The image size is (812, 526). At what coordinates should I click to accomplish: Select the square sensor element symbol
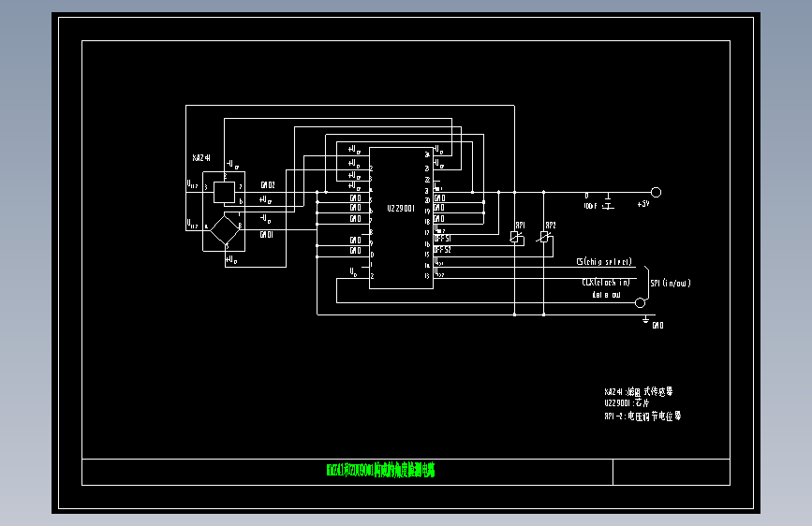[224, 192]
